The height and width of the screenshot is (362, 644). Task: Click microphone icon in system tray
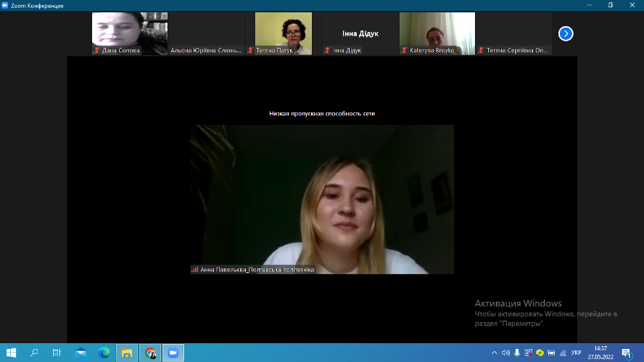[x=517, y=353]
